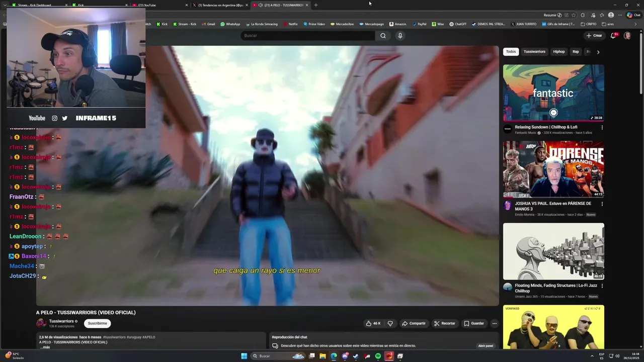The image size is (644, 362).
Task: Open more actions three-dot menu under video
Action: tap(495, 323)
